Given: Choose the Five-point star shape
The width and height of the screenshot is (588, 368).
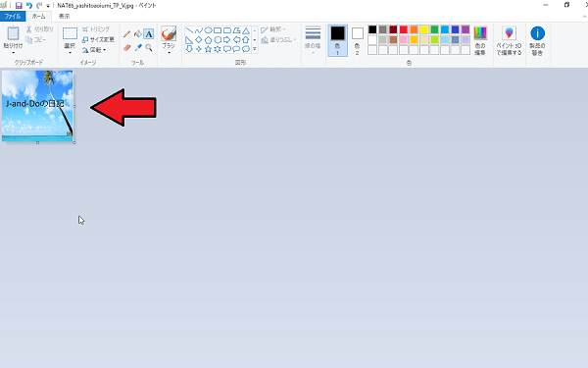Looking at the screenshot, I should point(208,49).
